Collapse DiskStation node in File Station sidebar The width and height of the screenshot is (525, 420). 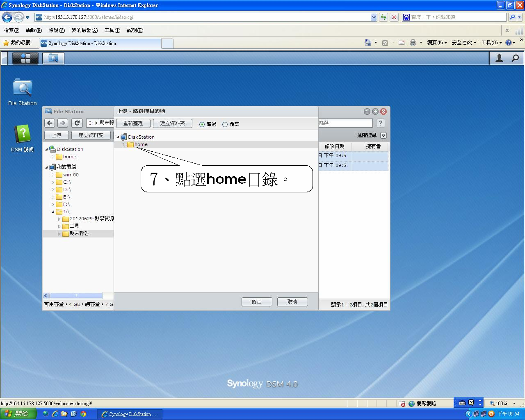(46, 149)
